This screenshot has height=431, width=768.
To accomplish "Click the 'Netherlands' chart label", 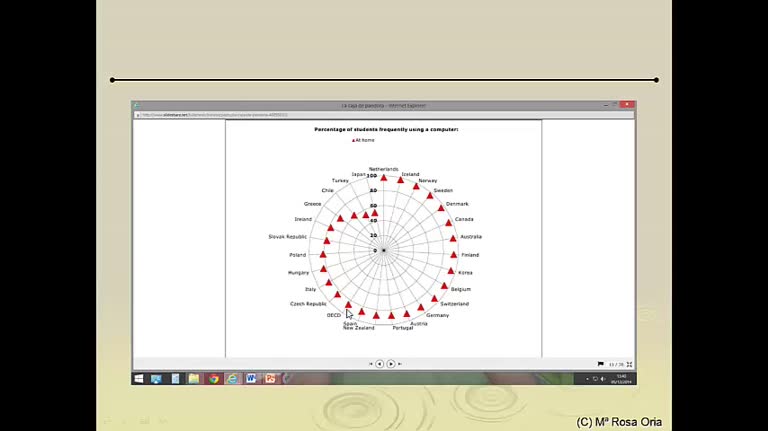I will (x=384, y=169).
